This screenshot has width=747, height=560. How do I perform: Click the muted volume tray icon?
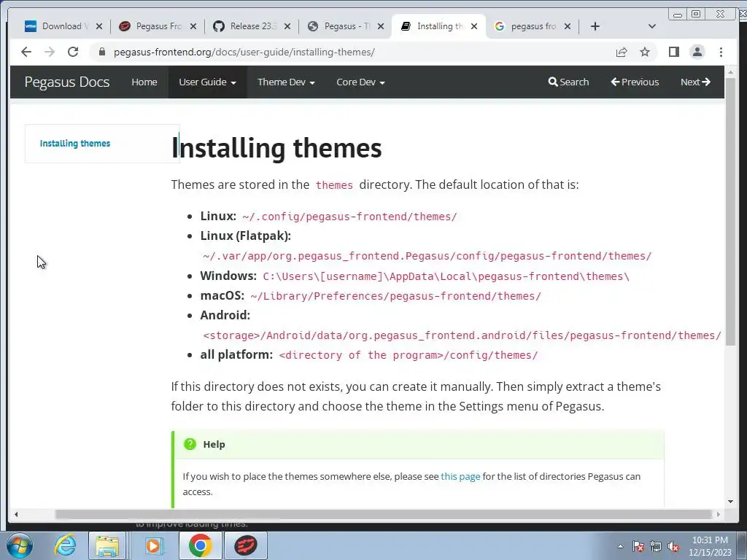[673, 546]
